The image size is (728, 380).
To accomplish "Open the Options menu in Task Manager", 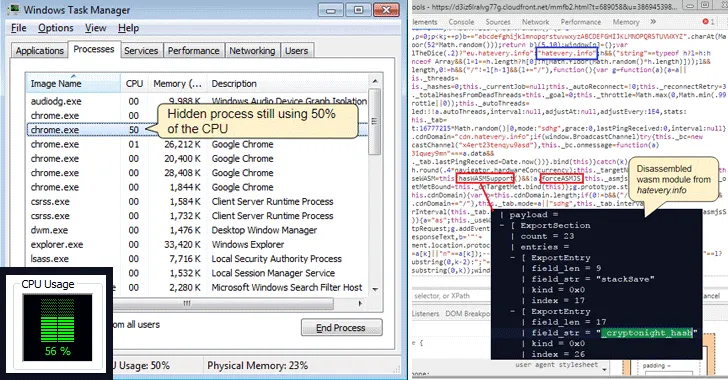I will point(56,28).
